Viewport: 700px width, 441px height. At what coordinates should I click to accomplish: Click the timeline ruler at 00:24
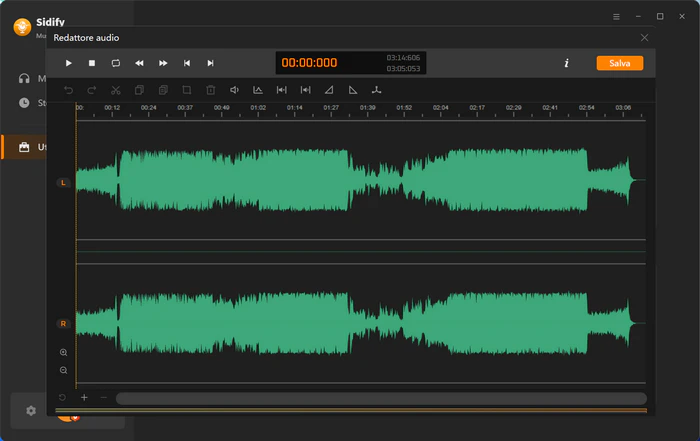[149, 108]
